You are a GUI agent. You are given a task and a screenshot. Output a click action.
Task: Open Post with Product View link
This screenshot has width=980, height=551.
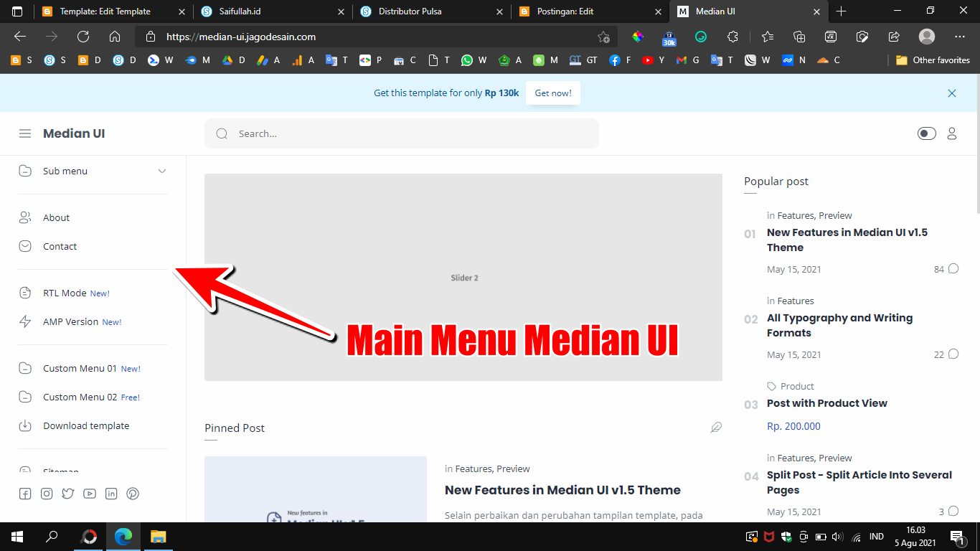pyautogui.click(x=826, y=403)
